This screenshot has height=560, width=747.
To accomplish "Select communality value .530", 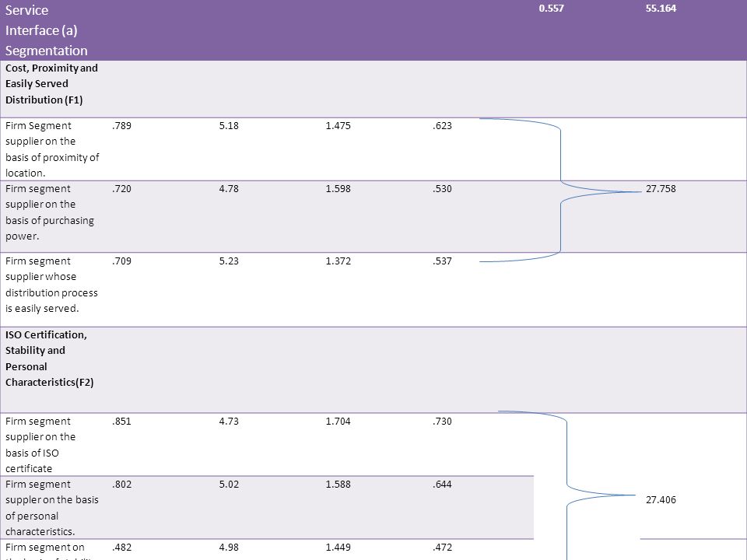I will (443, 188).
